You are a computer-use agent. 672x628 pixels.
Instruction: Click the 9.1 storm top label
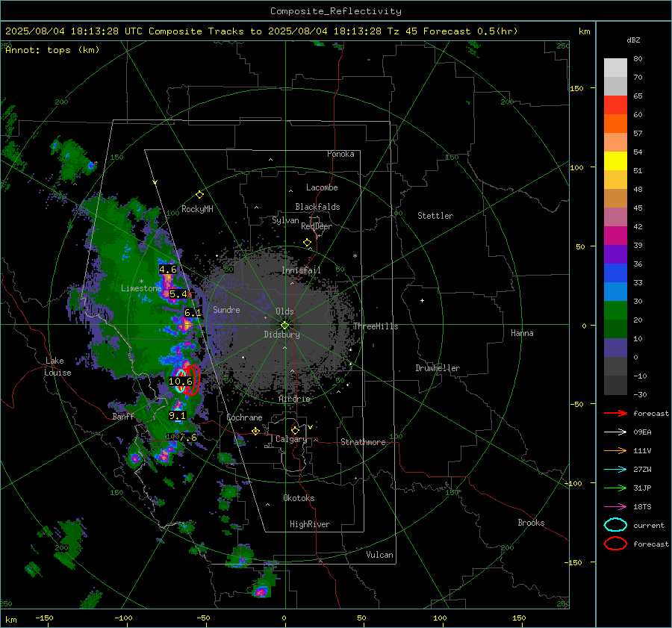click(x=178, y=415)
